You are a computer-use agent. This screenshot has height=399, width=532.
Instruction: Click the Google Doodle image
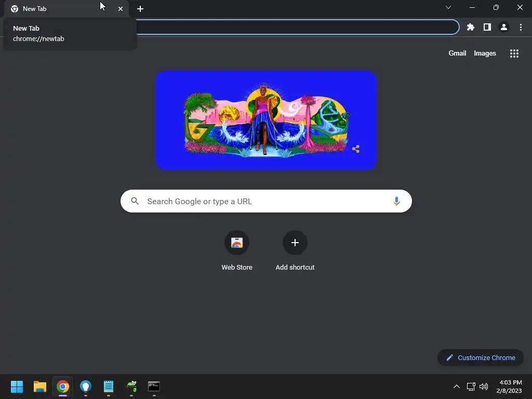[266, 120]
